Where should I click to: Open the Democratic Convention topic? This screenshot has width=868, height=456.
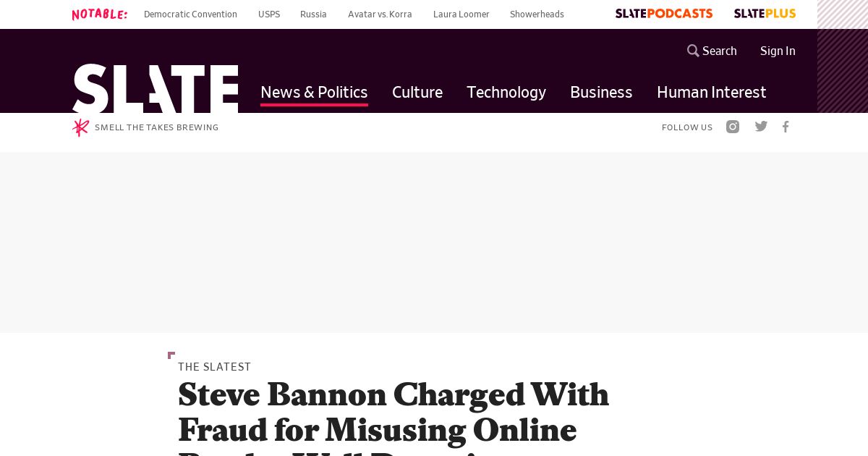[x=190, y=14]
